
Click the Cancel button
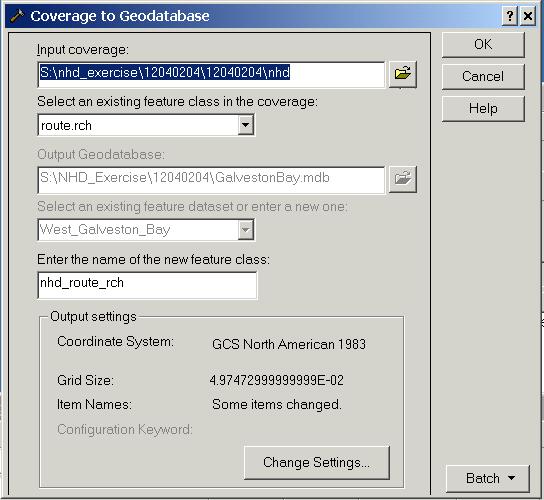(483, 76)
